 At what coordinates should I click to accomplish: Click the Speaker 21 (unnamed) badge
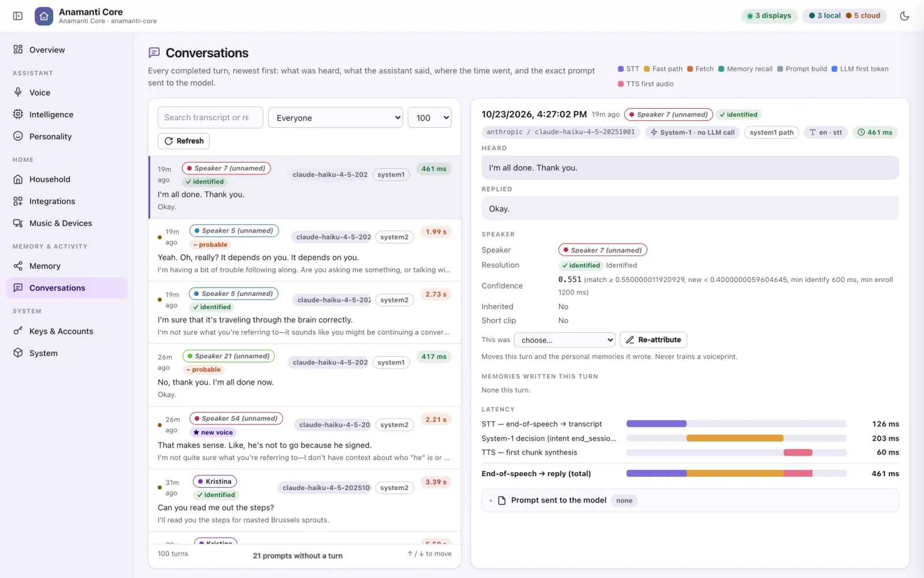coord(229,356)
